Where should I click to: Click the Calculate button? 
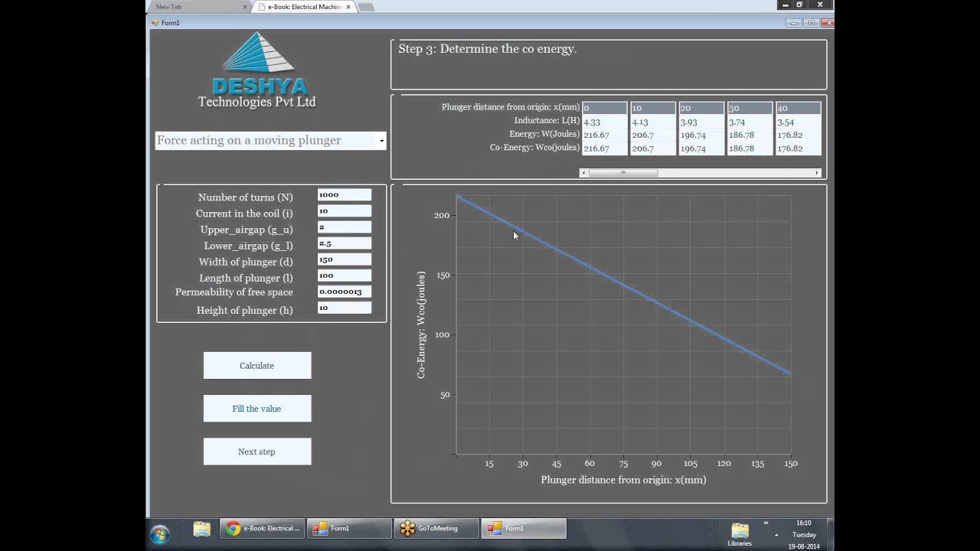point(257,366)
